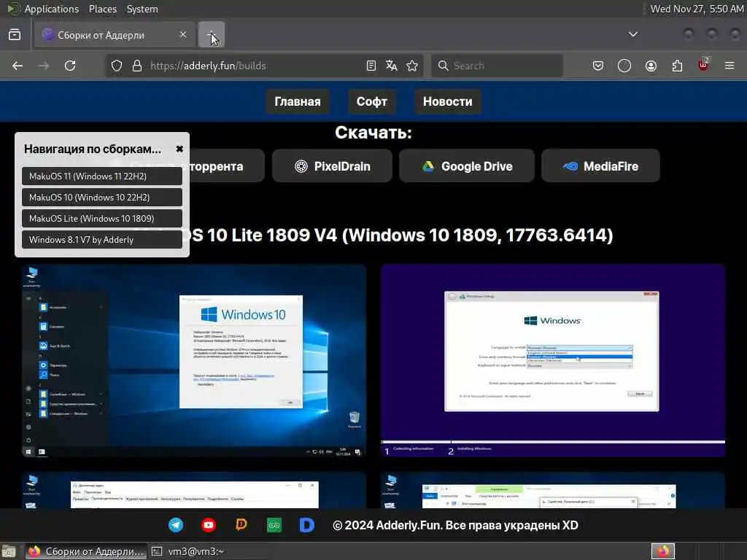Close the Сборки от Аддерли tab
Image resolution: width=747 pixels, height=560 pixels.
(183, 34)
